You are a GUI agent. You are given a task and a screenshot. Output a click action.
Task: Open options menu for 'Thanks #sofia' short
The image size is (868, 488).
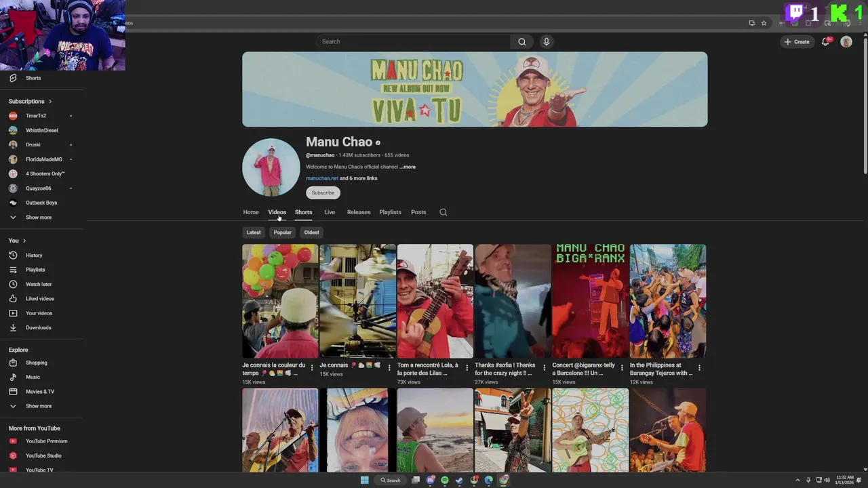pos(544,367)
